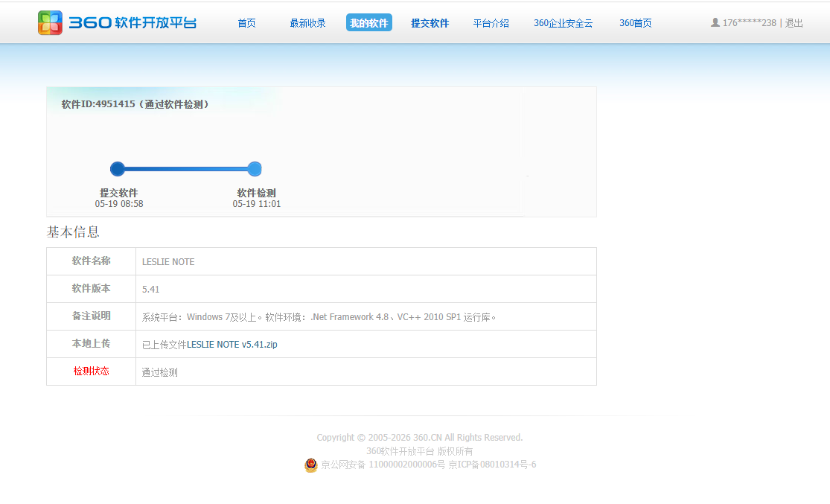Click the 软件检测 step label under progress bar
Image resolution: width=830 pixels, height=504 pixels.
point(257,193)
